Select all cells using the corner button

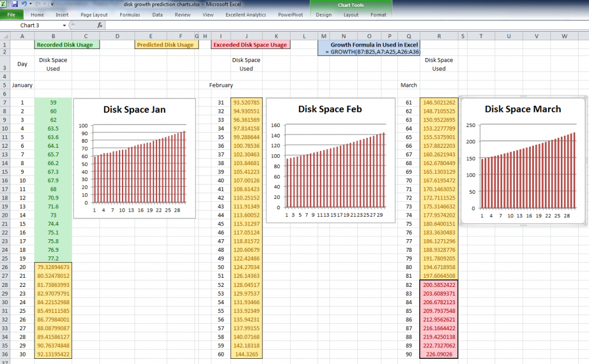6,36
